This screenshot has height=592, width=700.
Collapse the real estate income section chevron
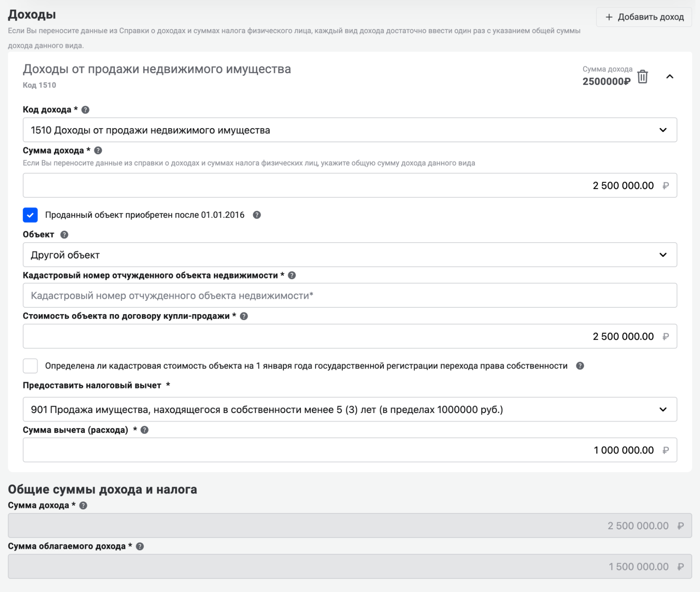point(670,77)
